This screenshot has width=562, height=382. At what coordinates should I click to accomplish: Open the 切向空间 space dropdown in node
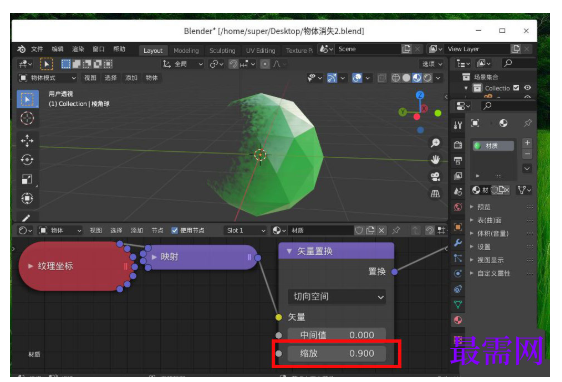click(337, 297)
